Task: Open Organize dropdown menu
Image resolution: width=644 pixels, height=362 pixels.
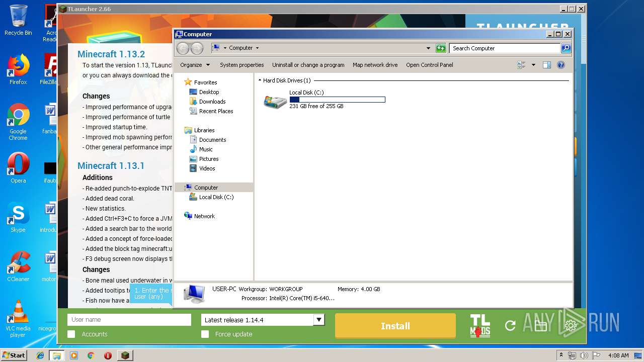Action: click(195, 65)
